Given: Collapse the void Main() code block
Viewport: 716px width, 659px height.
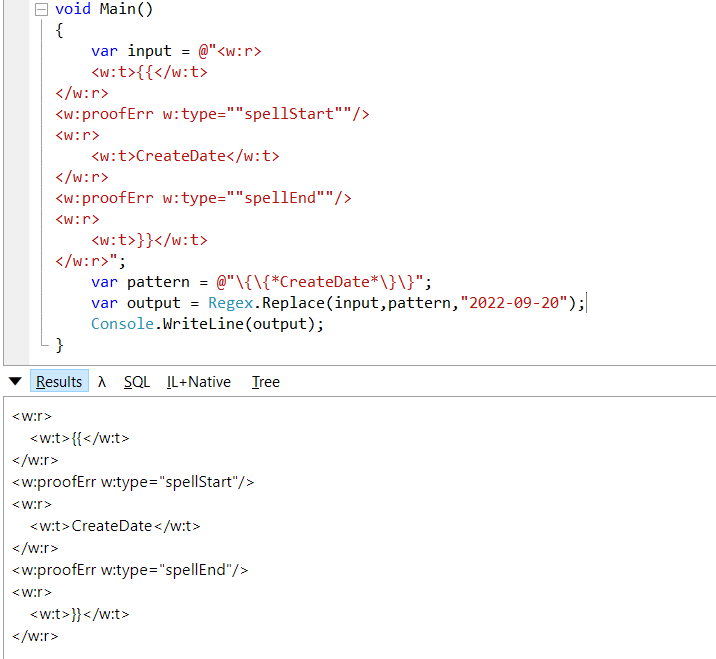Looking at the screenshot, I should pyautogui.click(x=41, y=9).
